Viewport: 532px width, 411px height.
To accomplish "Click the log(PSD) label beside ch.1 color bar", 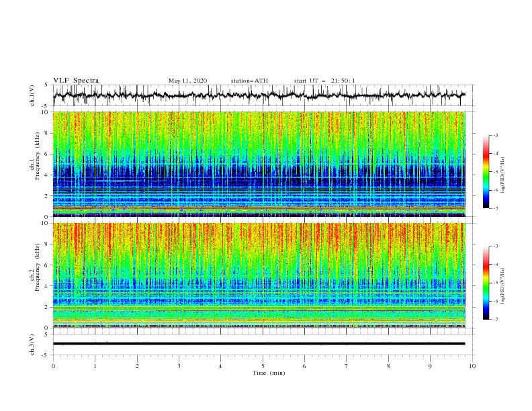I will pos(503,175).
